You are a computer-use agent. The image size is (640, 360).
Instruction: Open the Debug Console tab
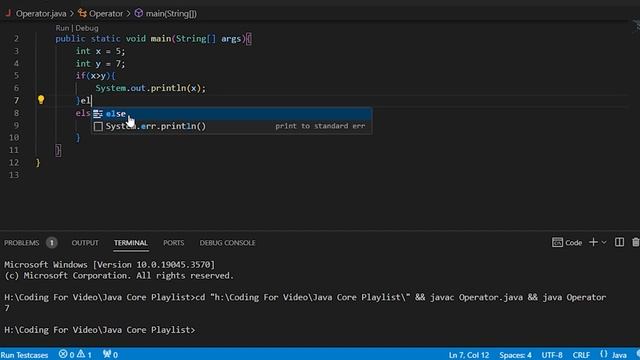227,243
